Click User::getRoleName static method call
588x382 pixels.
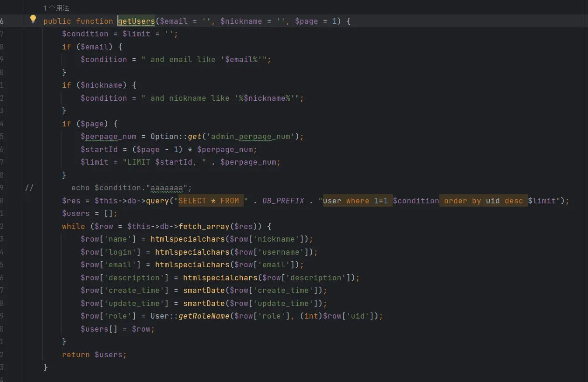(x=204, y=316)
